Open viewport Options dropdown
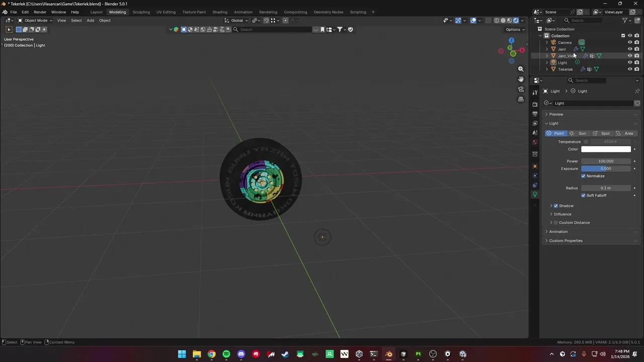 tap(515, 30)
